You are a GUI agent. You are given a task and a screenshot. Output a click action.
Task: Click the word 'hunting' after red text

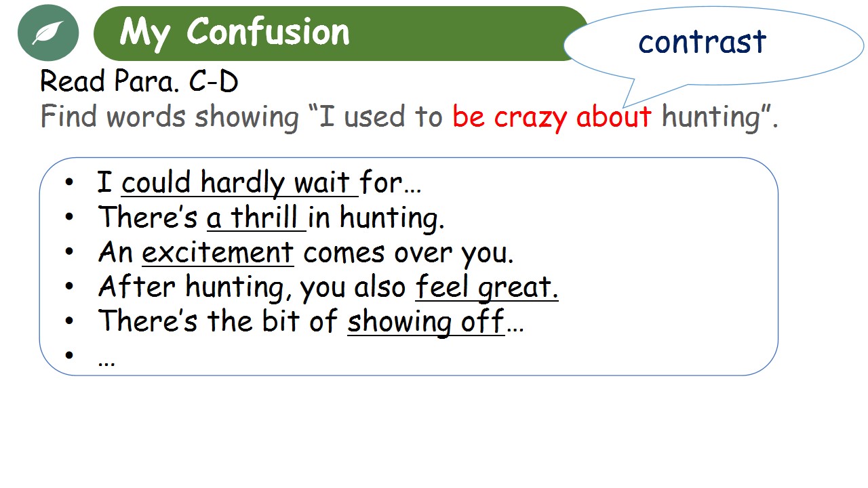[713, 117]
